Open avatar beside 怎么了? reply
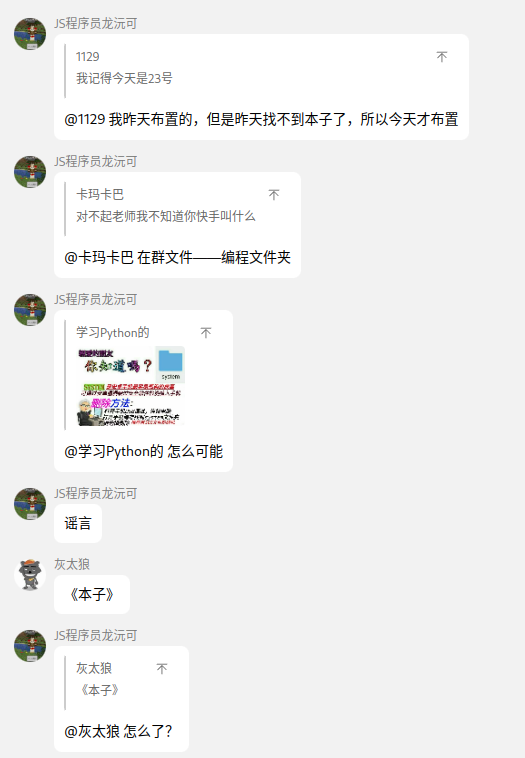The width and height of the screenshot is (525, 758). click(x=30, y=646)
